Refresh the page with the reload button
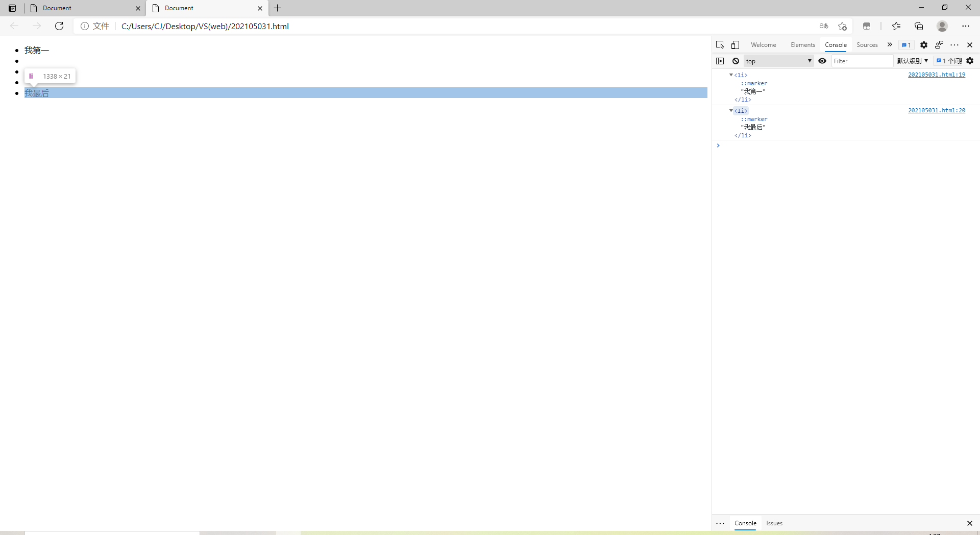 [x=59, y=26]
